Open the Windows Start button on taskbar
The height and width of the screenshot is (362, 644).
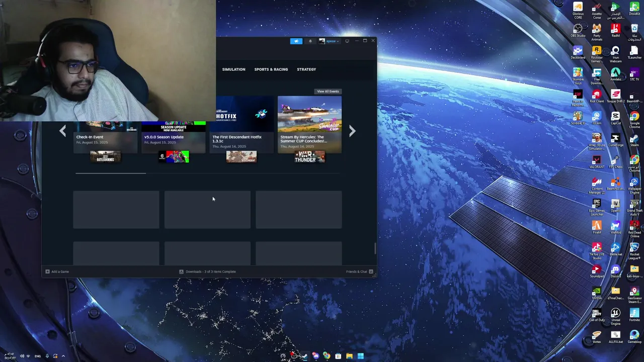click(360, 356)
